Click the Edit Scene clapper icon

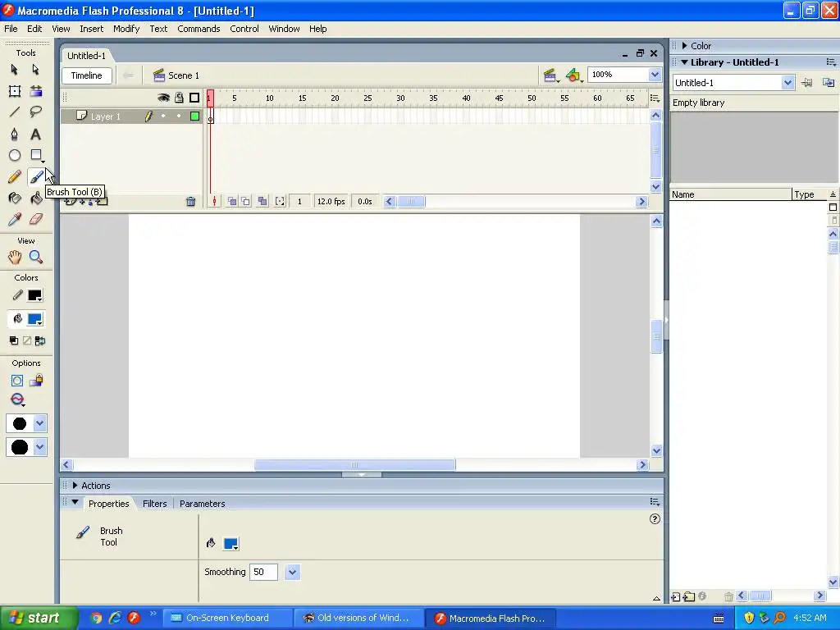point(550,75)
